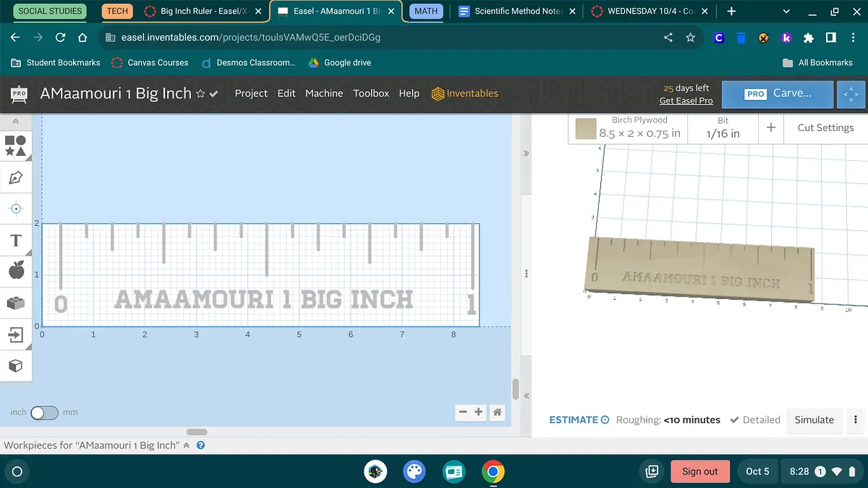Open the three-dot menu beside Simulate
Image resolution: width=868 pixels, height=488 pixels.
856,420
